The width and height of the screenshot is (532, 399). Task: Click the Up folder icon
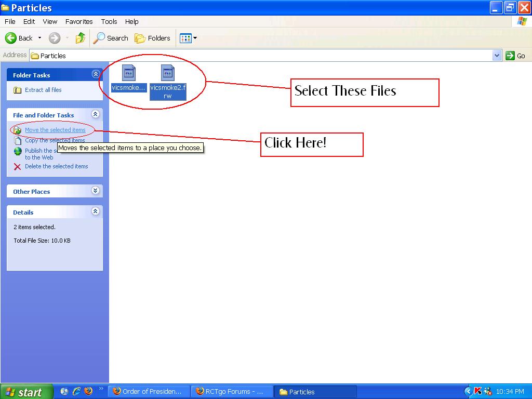point(81,38)
